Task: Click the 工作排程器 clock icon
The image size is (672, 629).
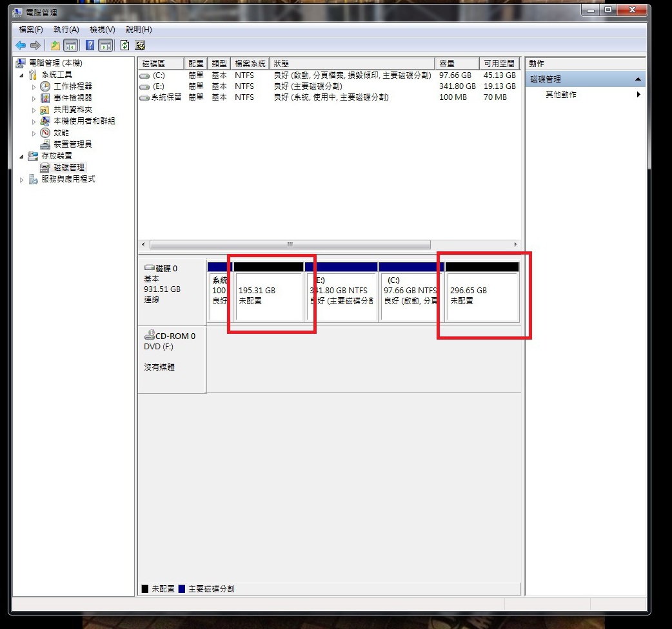Action: (x=45, y=86)
